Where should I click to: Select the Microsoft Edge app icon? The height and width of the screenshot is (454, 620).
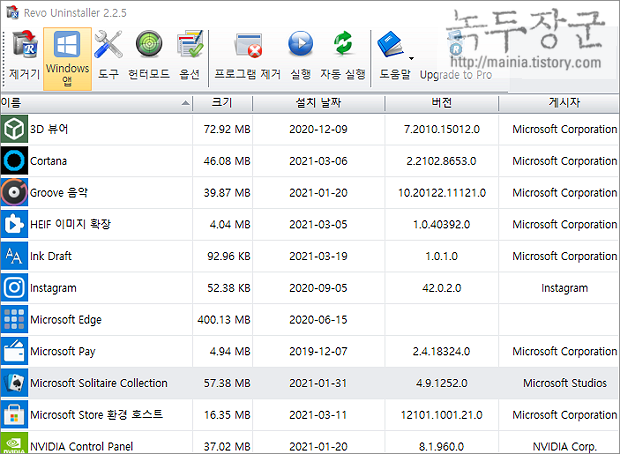click(14, 320)
